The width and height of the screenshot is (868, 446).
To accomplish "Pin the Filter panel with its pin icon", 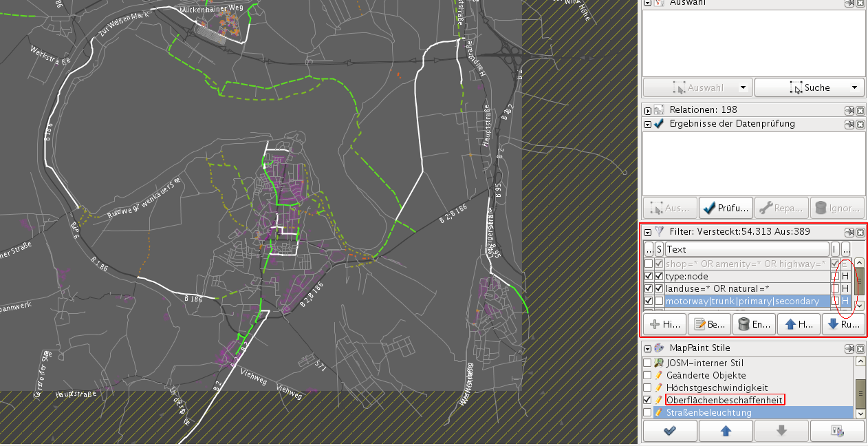I will (x=849, y=232).
